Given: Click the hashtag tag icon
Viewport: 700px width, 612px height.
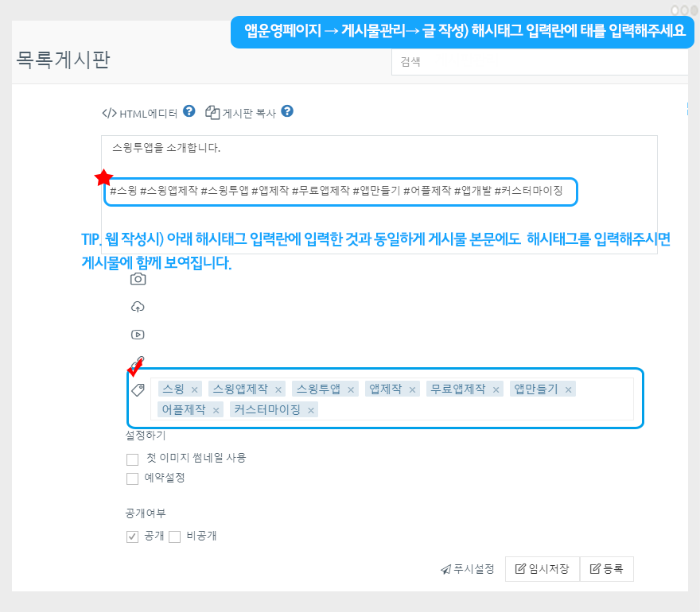Looking at the screenshot, I should click(138, 389).
